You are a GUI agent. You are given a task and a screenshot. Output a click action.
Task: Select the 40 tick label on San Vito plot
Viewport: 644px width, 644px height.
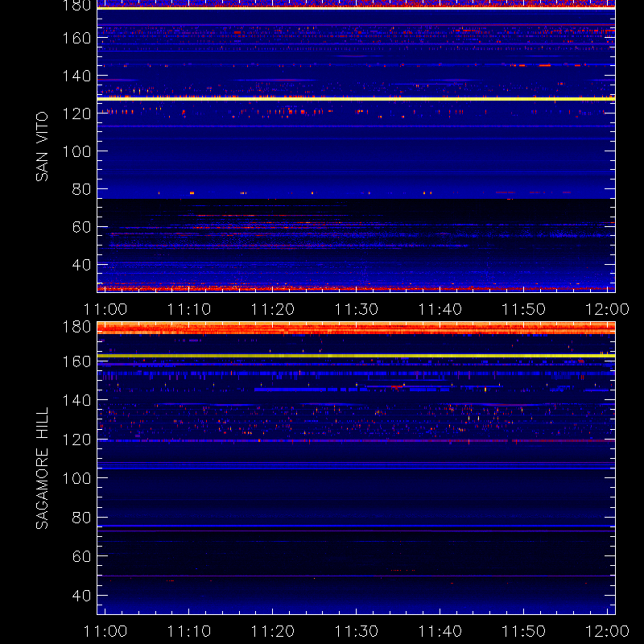(x=81, y=265)
